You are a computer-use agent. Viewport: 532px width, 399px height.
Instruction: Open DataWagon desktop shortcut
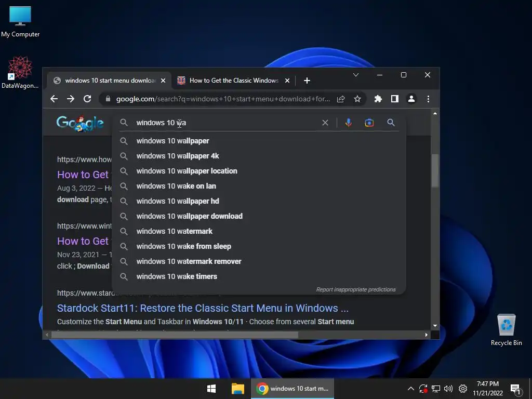[20, 73]
